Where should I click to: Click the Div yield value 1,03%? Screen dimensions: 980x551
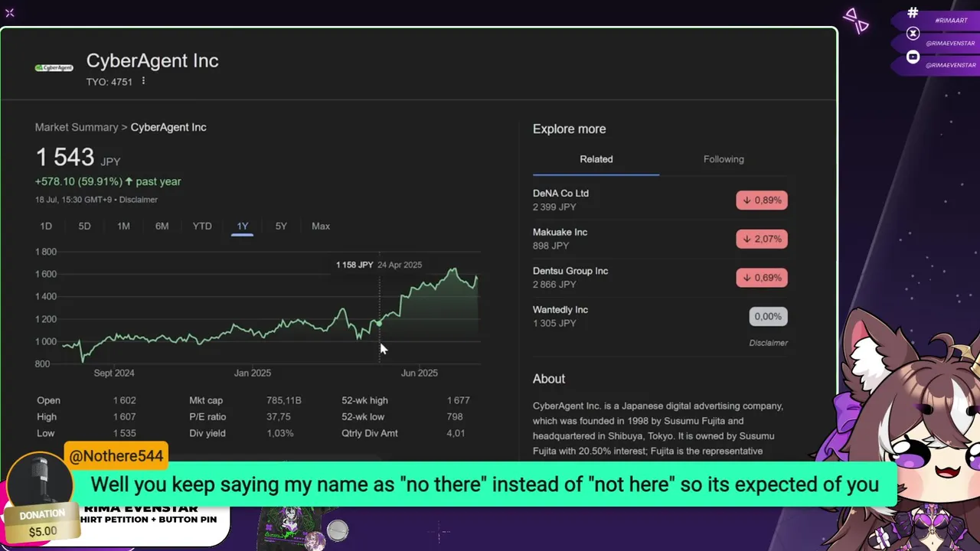[279, 433]
